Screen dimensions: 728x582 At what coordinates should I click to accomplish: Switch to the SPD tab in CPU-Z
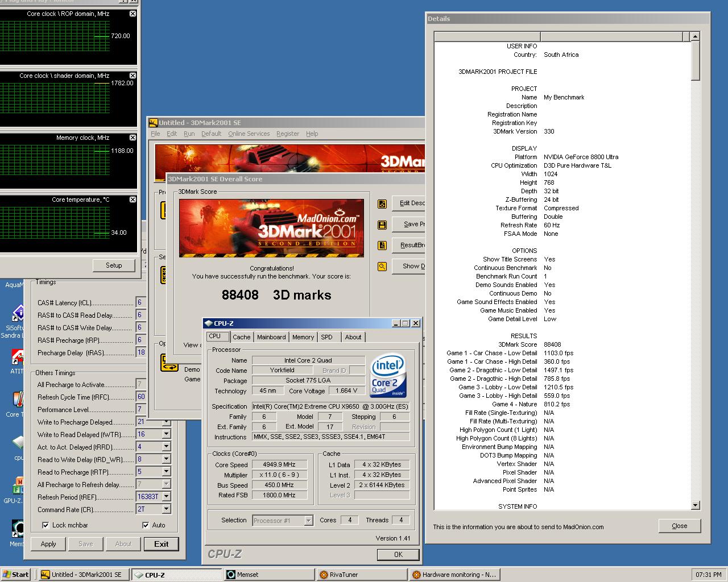(x=326, y=337)
